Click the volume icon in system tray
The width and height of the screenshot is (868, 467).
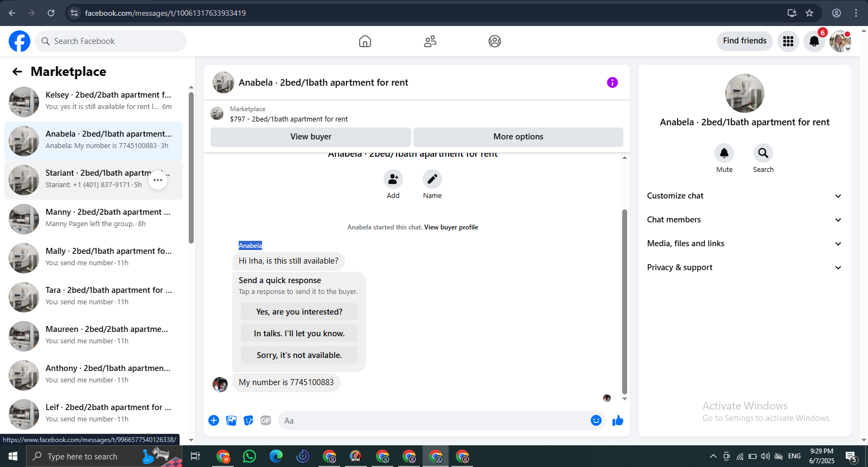tap(765, 456)
